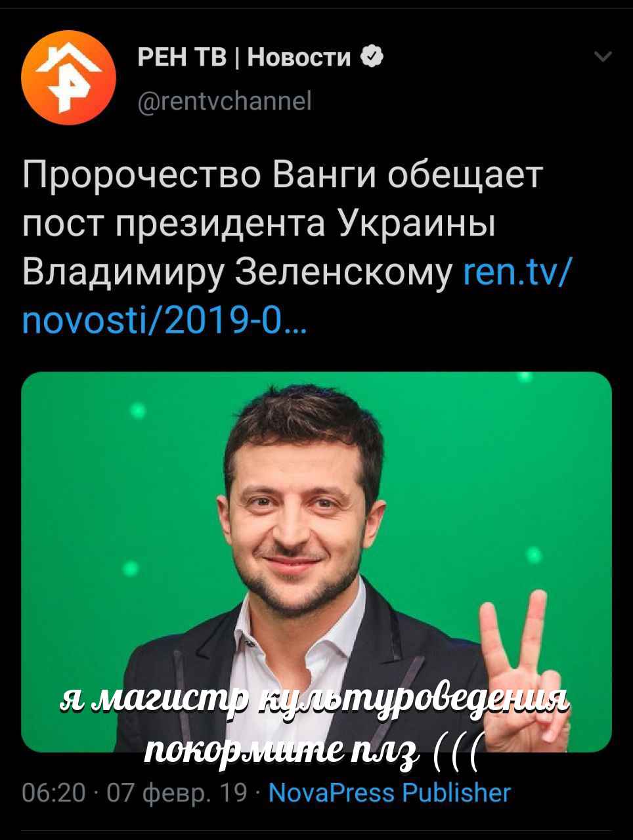Open the РЕН ТВ | Новости profile name
Image resolution: width=633 pixels, height=840 pixels.
click(245, 58)
